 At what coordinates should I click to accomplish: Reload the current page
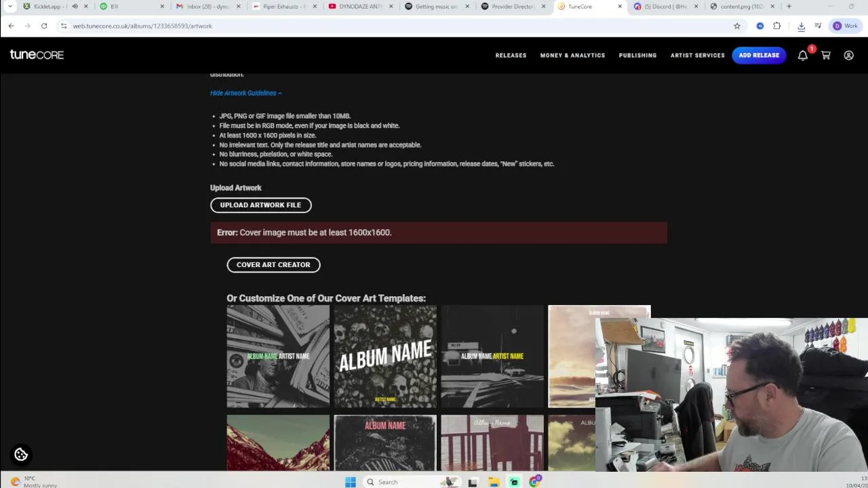(x=44, y=26)
